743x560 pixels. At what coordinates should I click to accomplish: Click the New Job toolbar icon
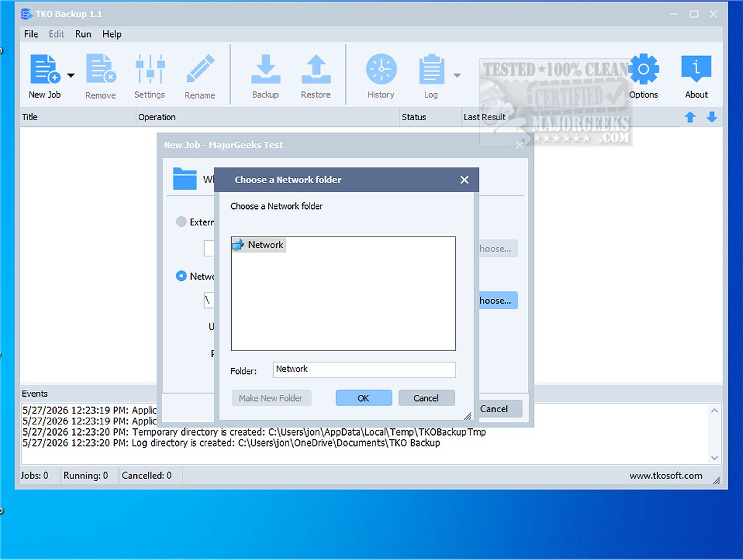(45, 69)
